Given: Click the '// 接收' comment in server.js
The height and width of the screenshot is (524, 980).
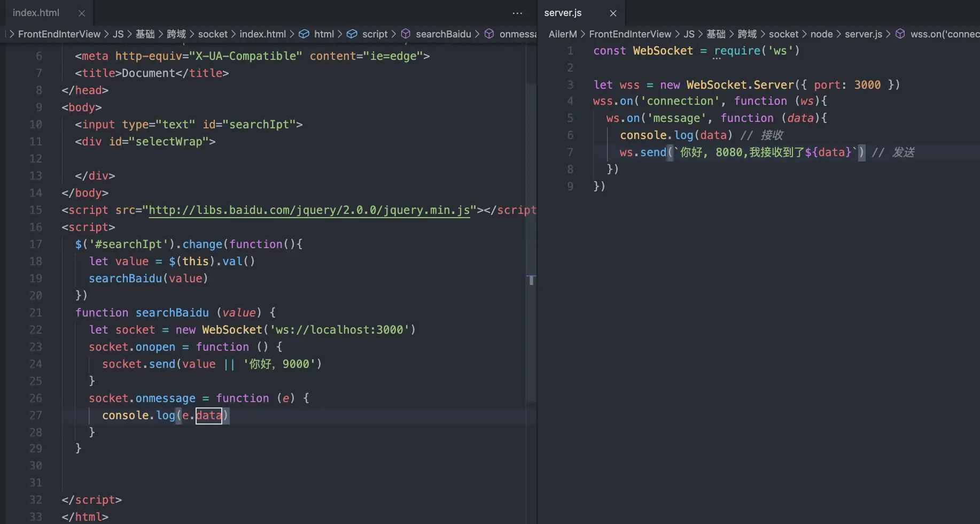Looking at the screenshot, I should click(x=761, y=135).
